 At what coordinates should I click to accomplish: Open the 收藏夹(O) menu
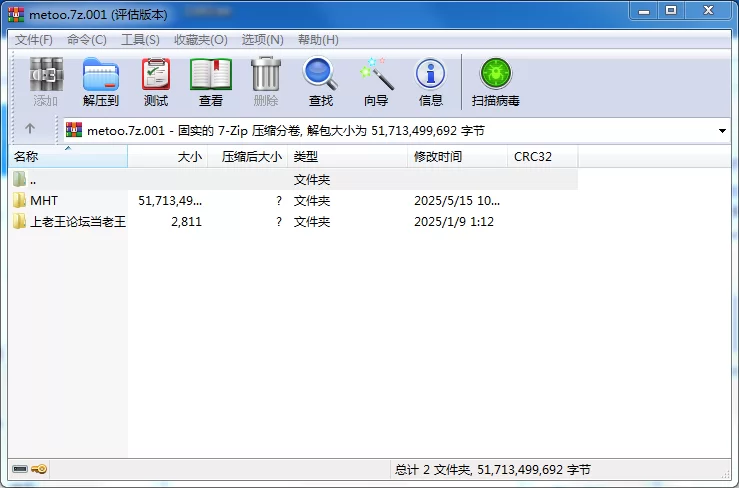201,40
